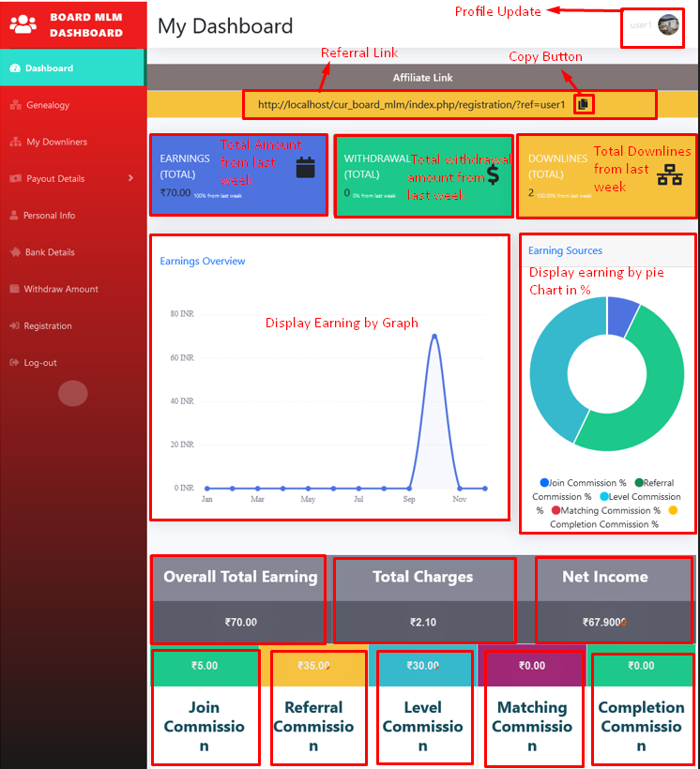
Task: Click the ₹67.9000 Net Income value
Action: click(604, 623)
